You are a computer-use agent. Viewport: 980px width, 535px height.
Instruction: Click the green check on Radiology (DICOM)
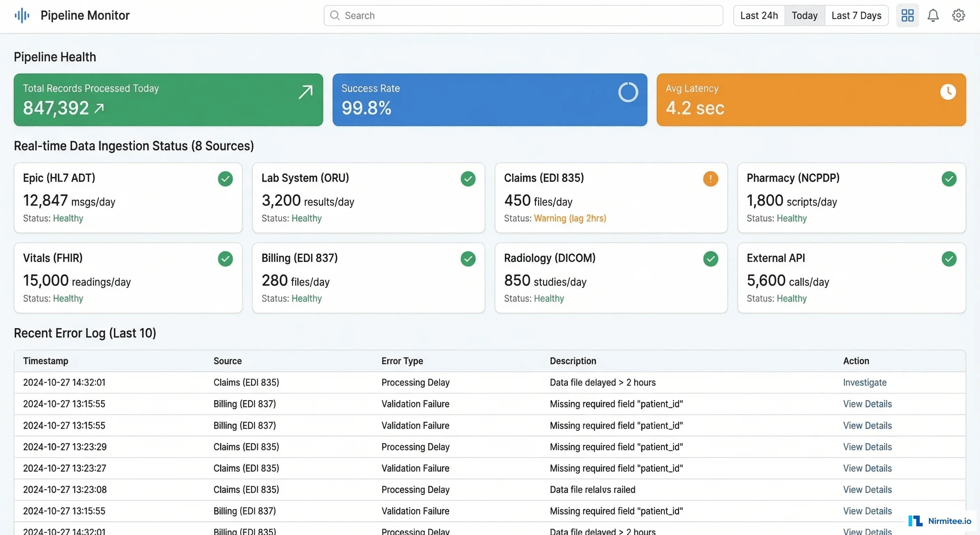(x=710, y=258)
